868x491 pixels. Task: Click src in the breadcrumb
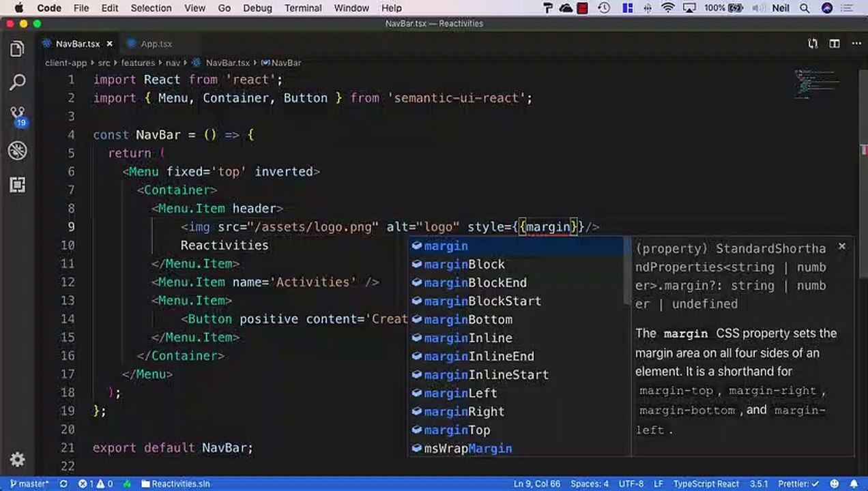click(104, 63)
